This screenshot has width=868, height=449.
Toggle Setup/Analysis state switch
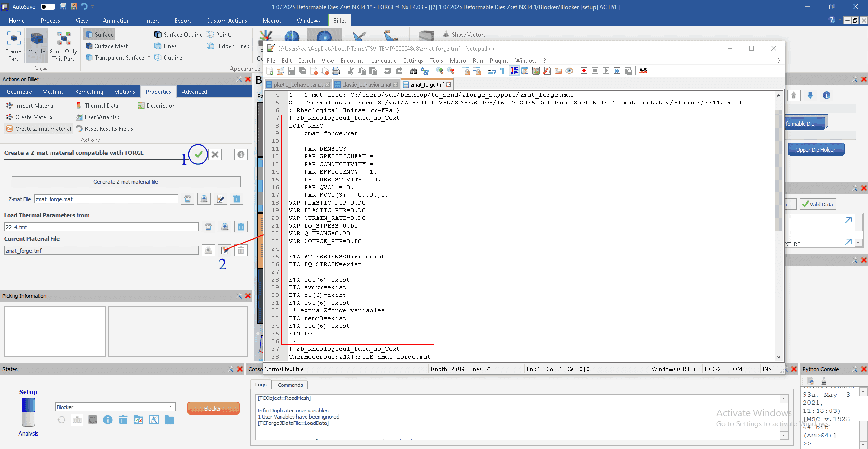coord(28,412)
